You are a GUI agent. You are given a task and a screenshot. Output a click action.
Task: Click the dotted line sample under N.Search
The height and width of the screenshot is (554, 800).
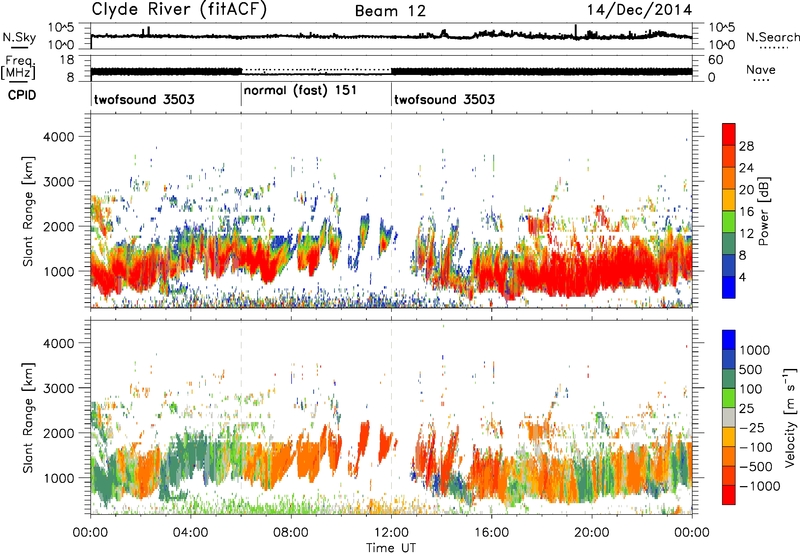coord(774,48)
